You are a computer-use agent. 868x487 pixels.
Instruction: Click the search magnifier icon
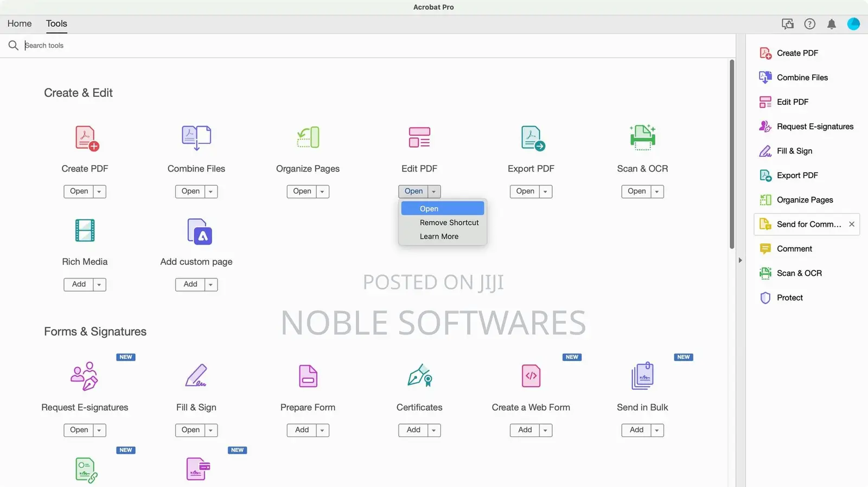(x=14, y=46)
